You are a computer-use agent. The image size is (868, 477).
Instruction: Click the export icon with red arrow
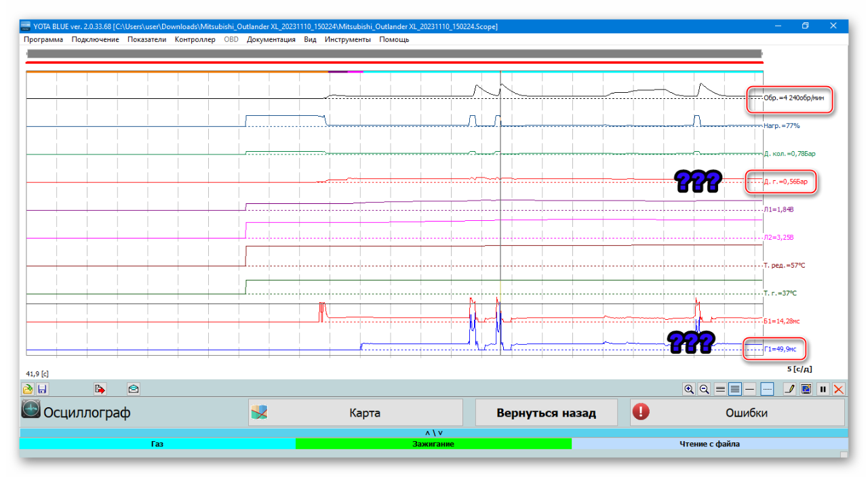pos(100,389)
